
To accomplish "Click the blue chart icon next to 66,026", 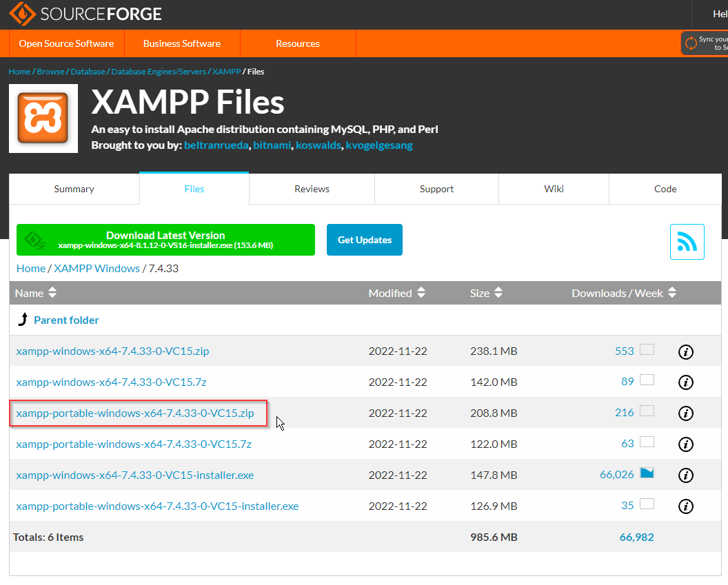I will (647, 473).
